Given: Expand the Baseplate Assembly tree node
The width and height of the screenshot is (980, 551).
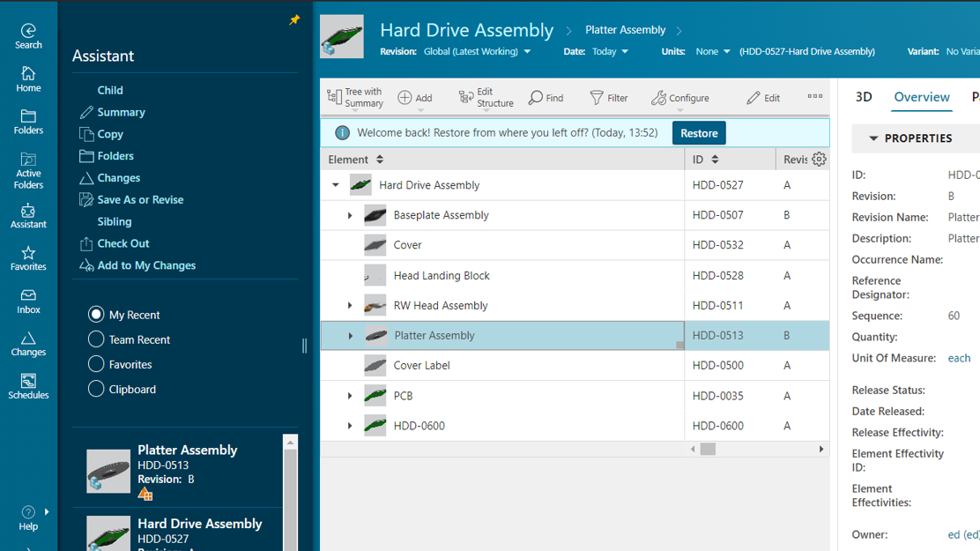Looking at the screenshot, I should pyautogui.click(x=350, y=215).
